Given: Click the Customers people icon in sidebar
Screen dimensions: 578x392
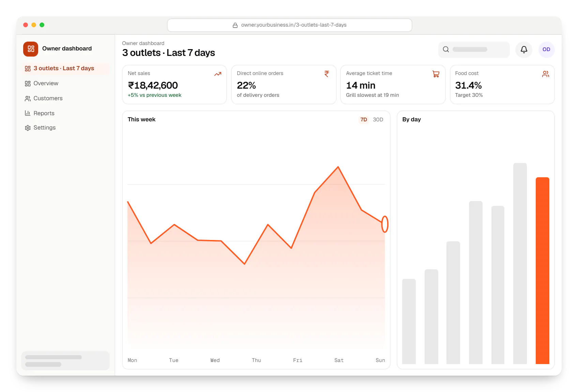Looking at the screenshot, I should coord(28,99).
